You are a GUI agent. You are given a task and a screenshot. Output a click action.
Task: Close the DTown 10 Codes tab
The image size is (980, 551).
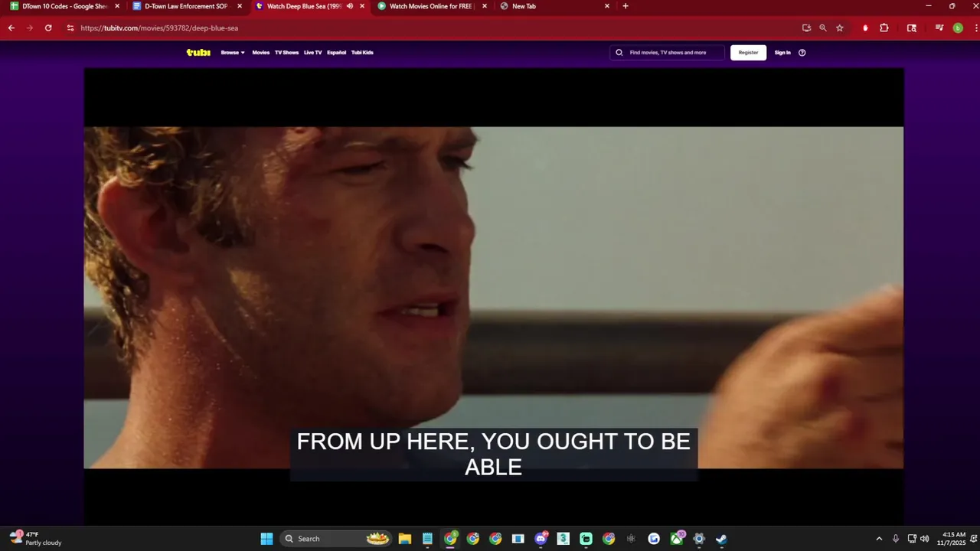click(x=117, y=6)
